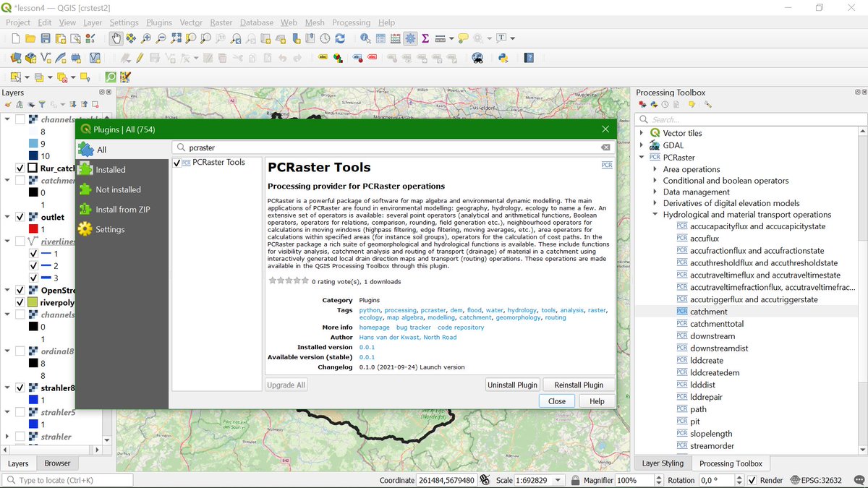
Task: Save the project using floppy disk icon
Action: pyautogui.click(x=46, y=38)
